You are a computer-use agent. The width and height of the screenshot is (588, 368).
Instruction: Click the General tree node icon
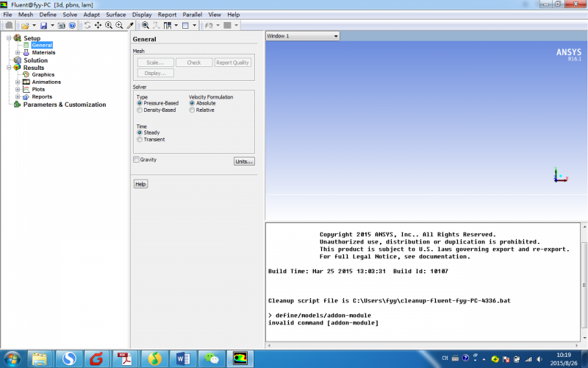(x=26, y=45)
